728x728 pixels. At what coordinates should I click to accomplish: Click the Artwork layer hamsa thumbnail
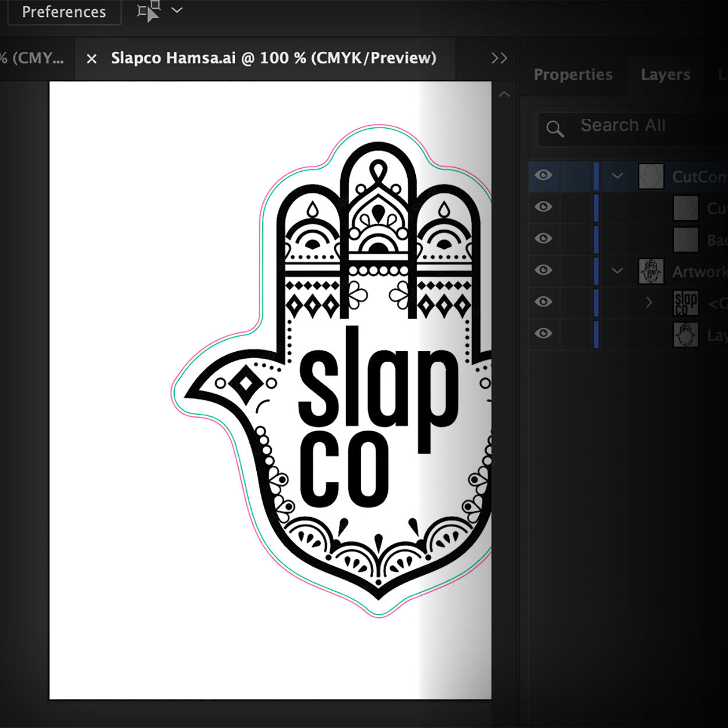(651, 271)
